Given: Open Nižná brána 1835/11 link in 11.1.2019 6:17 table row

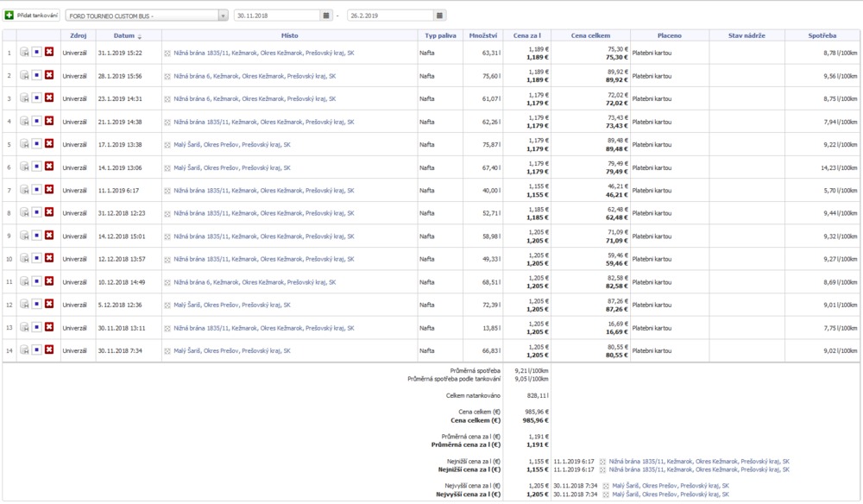Looking at the screenshot, I should [x=264, y=191].
